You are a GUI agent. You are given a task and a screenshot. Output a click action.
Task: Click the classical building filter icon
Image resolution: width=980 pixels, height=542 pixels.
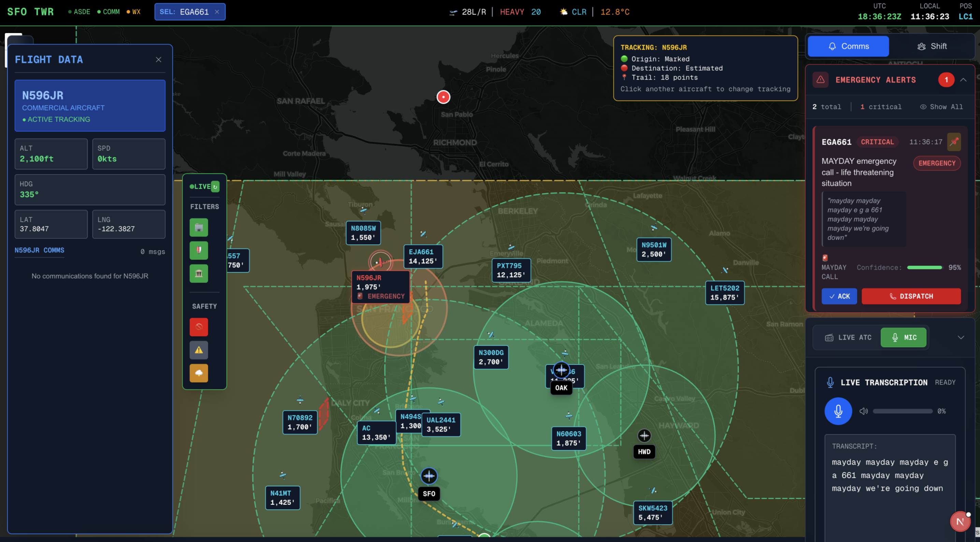pyautogui.click(x=199, y=273)
